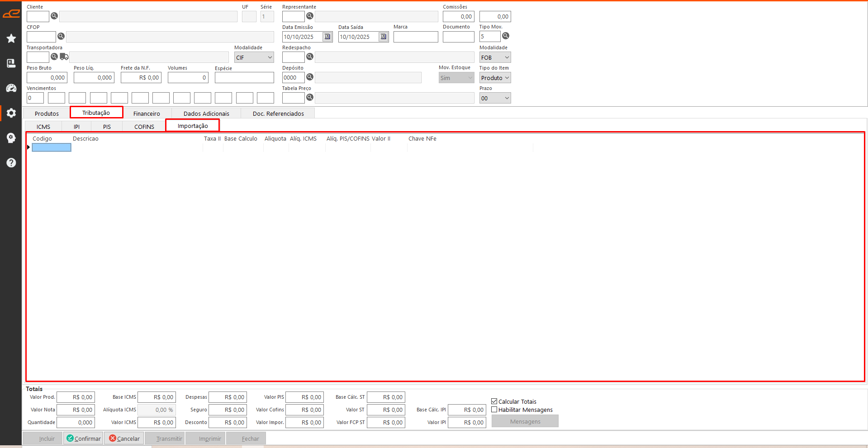The height and width of the screenshot is (448, 868).
Task: Uncheck the Calcular Totais checkbox
Action: pyautogui.click(x=494, y=401)
